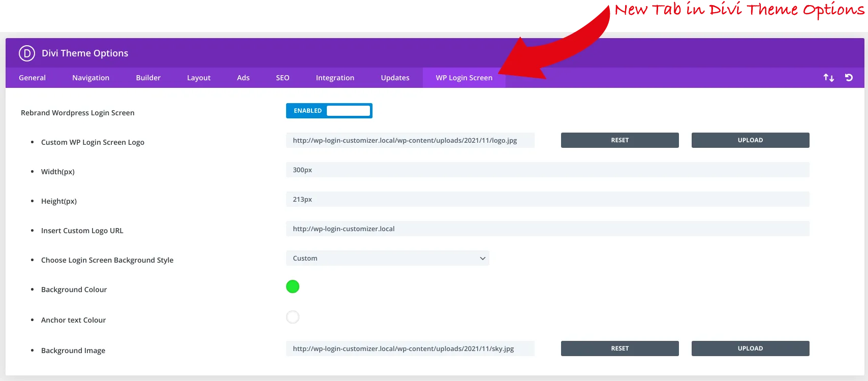Screen dimensions: 868x381
Task: Click the Custom WP Login Screen Logo label
Action: coord(92,142)
